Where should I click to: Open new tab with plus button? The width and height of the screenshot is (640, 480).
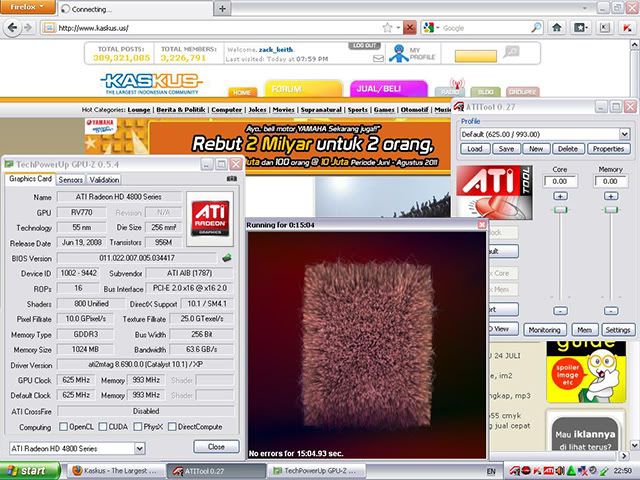coord(222,9)
